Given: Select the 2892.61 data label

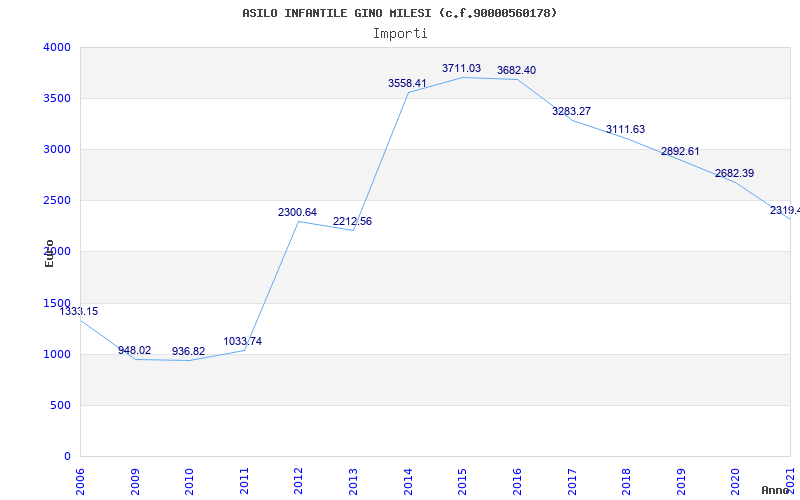Looking at the screenshot, I should (x=680, y=152).
